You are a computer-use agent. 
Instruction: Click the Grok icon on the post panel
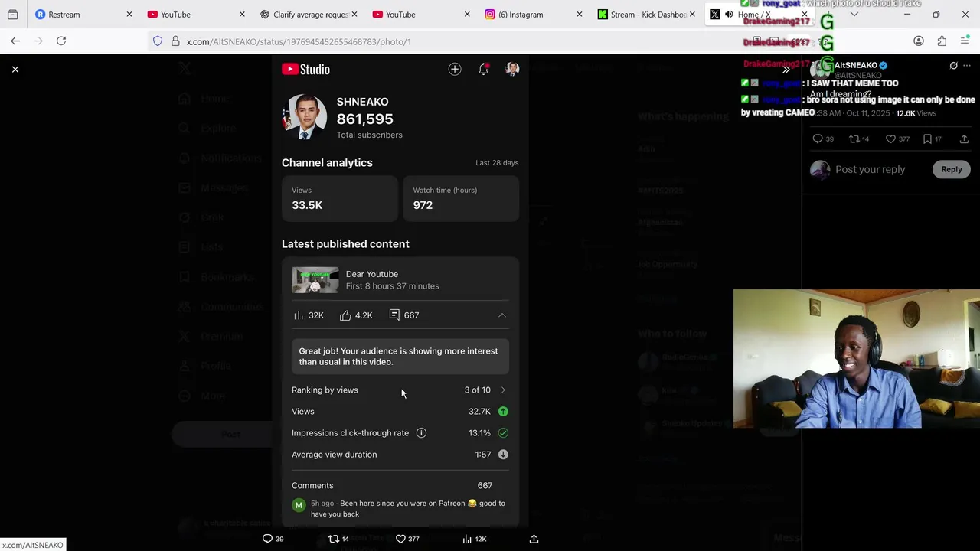point(953,66)
